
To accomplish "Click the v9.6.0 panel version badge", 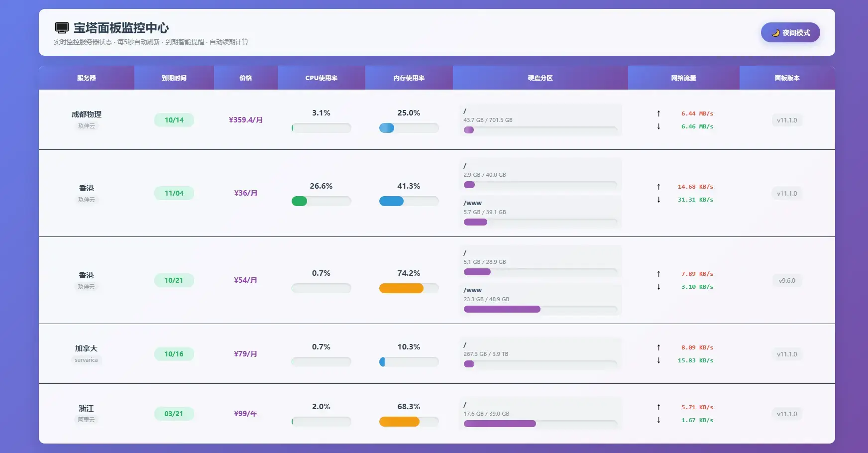I will coord(786,281).
